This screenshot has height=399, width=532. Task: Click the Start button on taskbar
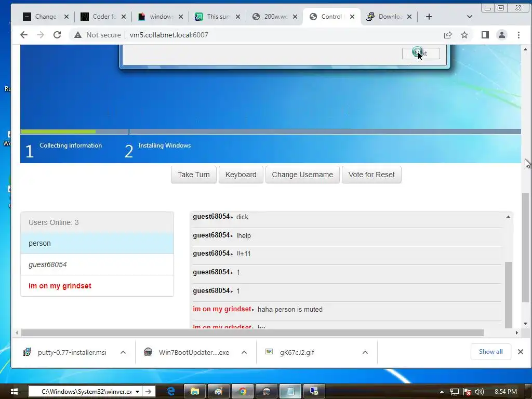click(14, 392)
